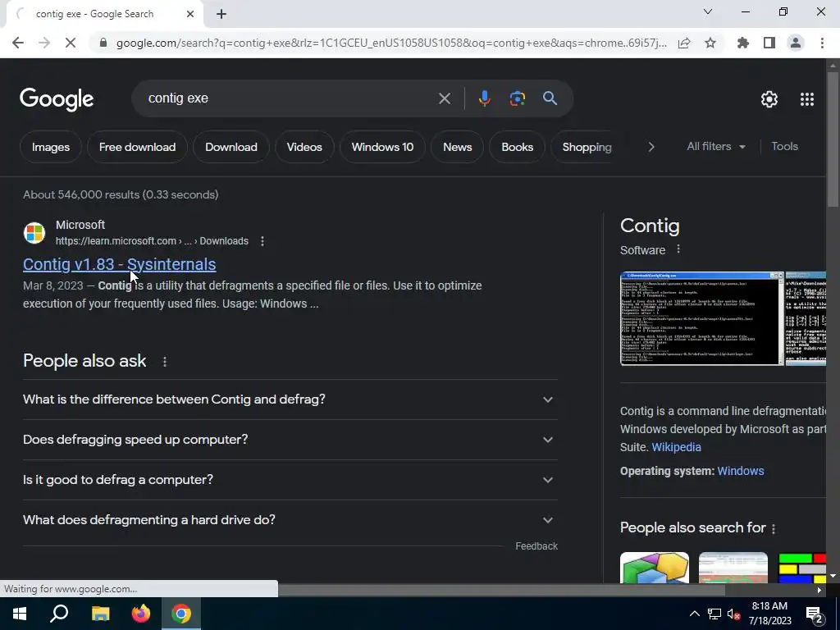The image size is (840, 630).
Task: Select the Free download filter chip
Action: 137,147
